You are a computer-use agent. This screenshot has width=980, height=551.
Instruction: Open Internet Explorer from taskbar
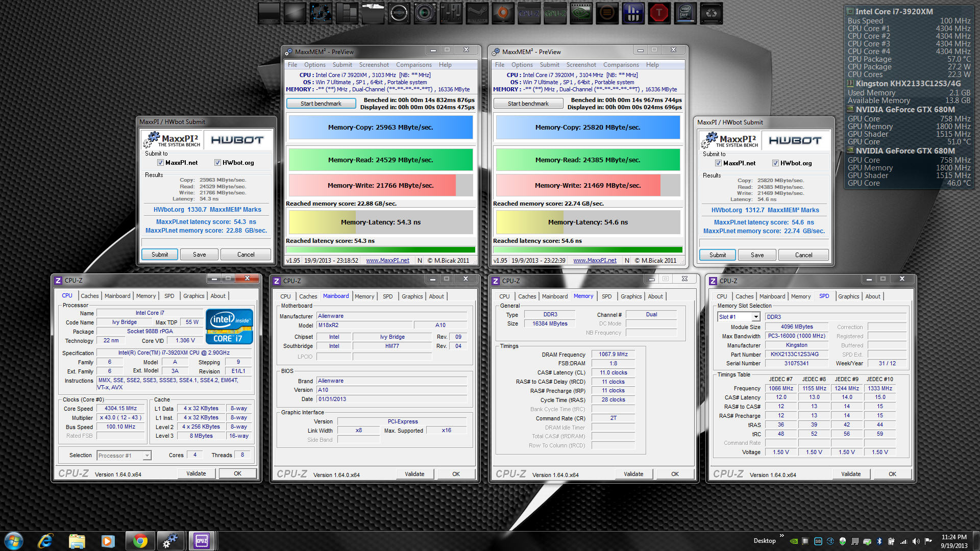coord(45,541)
